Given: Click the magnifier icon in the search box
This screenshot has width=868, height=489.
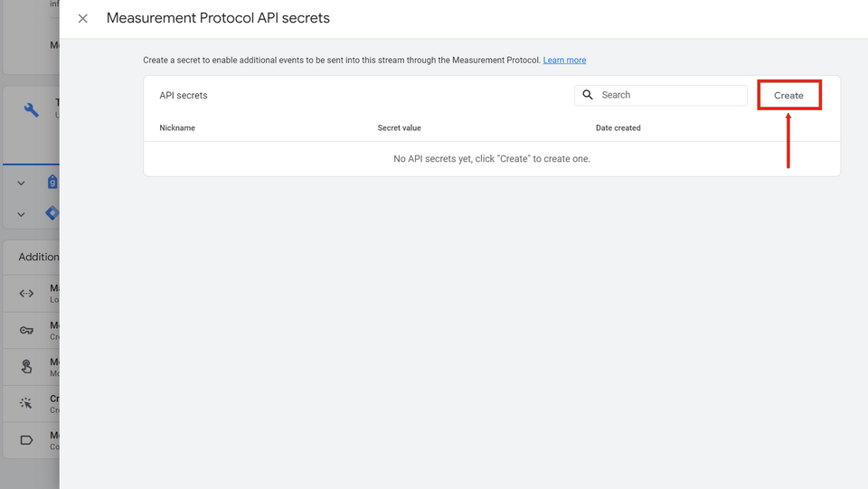Looking at the screenshot, I should [588, 95].
